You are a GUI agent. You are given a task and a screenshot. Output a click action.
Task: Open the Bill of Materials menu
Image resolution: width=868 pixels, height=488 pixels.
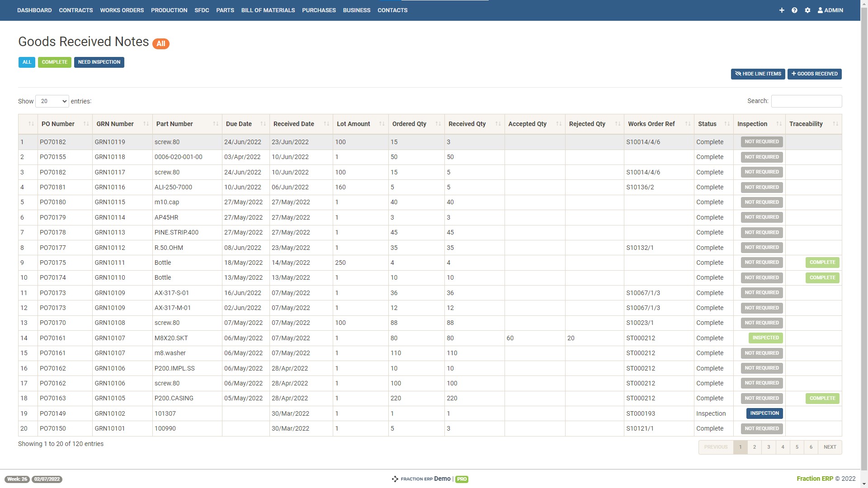point(268,10)
